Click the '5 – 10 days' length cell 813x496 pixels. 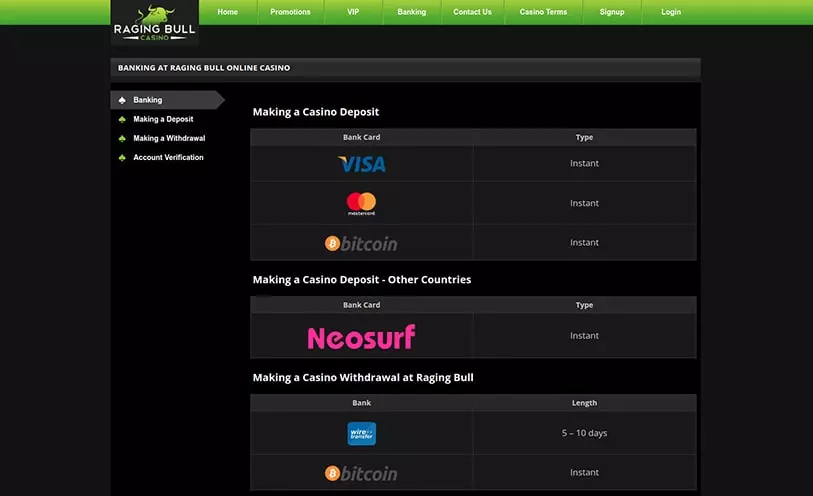click(584, 433)
